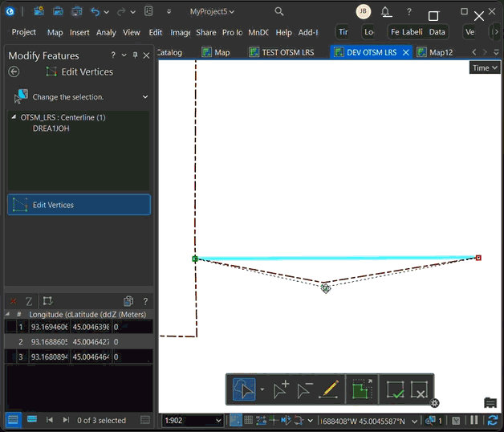The width and height of the screenshot is (504, 432).
Task: Click the green Finish checkmark on editing toolbar
Action: (396, 389)
